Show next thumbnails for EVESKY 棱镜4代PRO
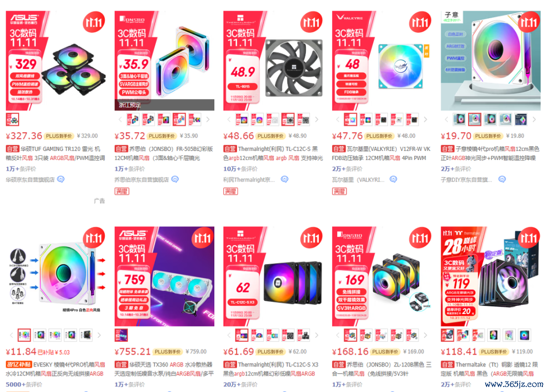 coord(99,335)
